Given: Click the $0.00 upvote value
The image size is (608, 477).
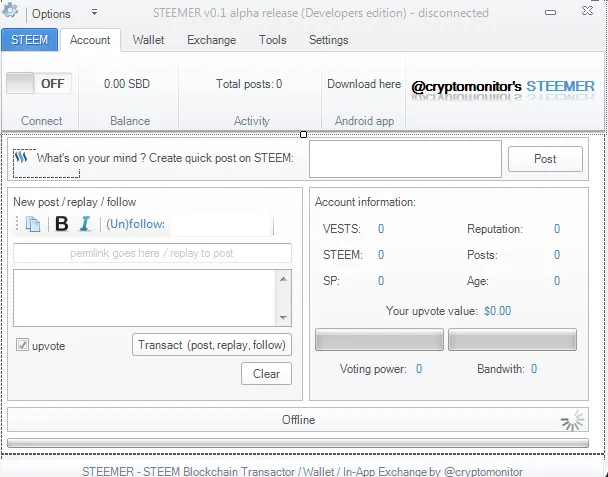Looking at the screenshot, I should click(x=497, y=311).
